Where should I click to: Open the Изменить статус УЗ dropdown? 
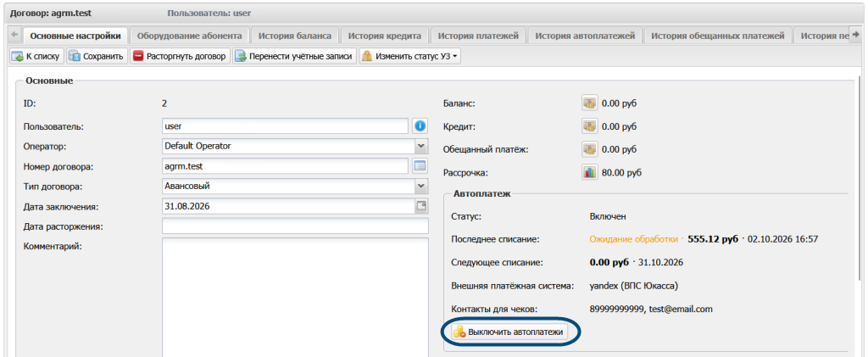[x=409, y=57]
